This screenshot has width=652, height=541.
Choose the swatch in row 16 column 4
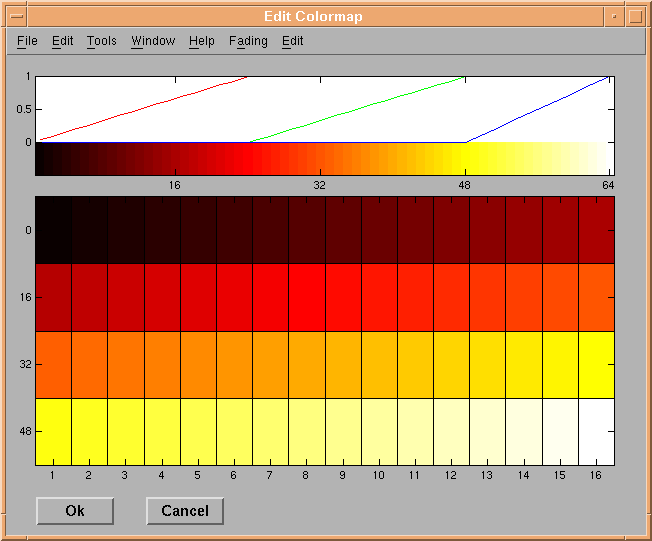pos(162,297)
